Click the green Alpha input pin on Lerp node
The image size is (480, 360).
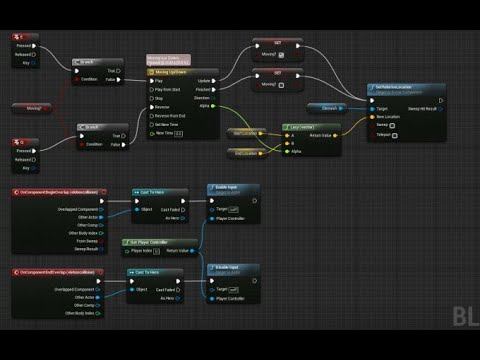pos(287,151)
